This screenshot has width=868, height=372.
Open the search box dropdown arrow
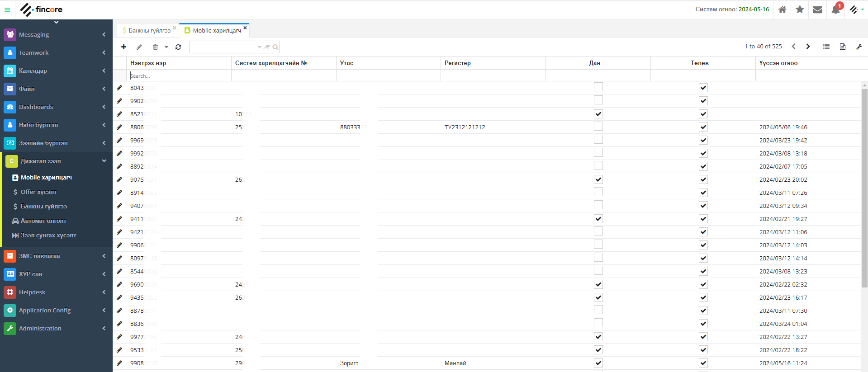(259, 47)
